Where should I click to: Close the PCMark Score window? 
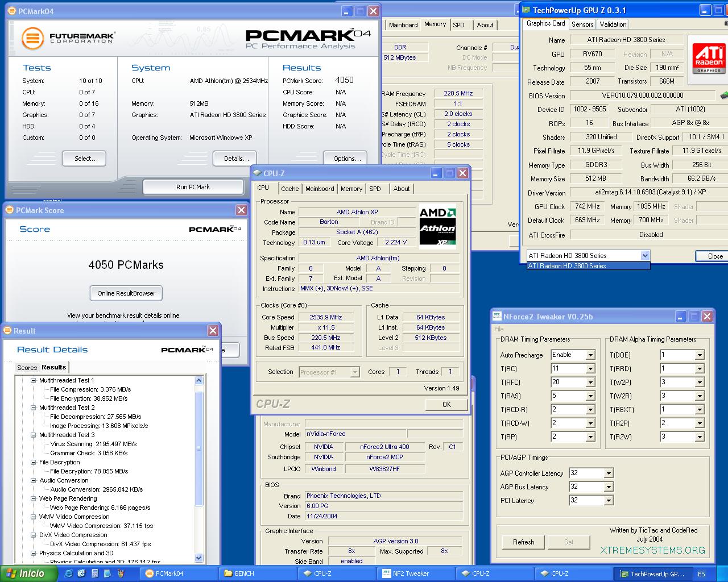click(x=241, y=210)
